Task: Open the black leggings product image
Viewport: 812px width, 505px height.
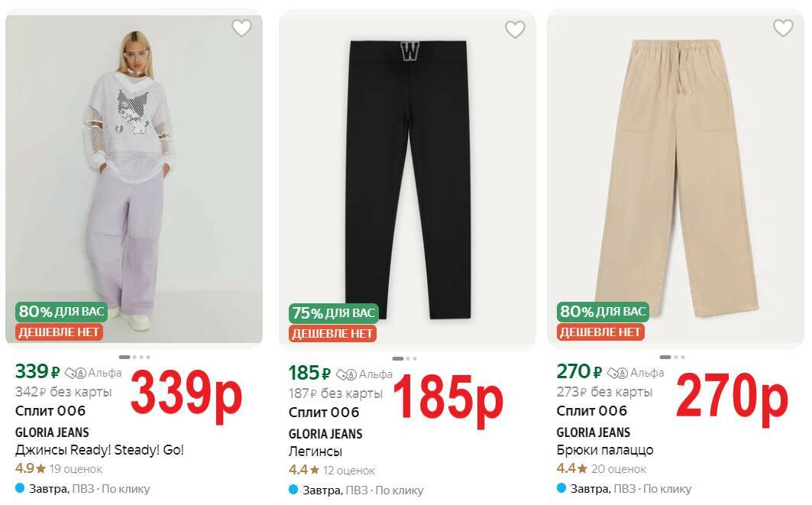Action: pos(408,180)
